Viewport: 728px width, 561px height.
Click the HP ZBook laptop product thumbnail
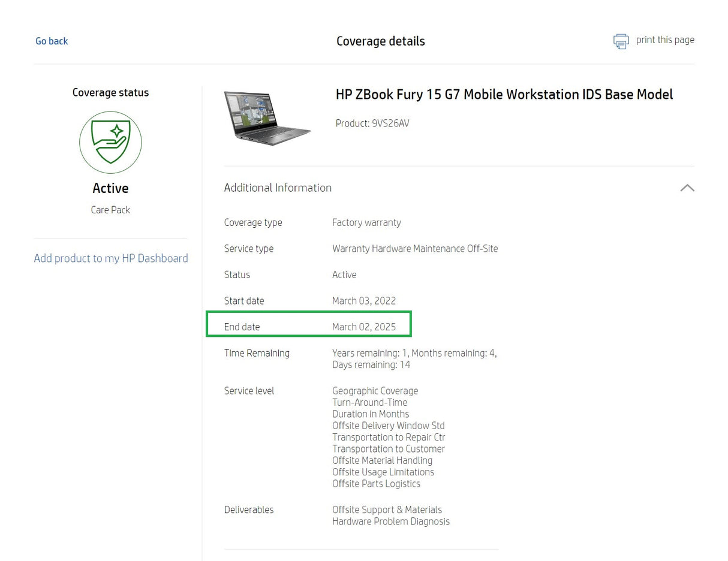(268, 117)
